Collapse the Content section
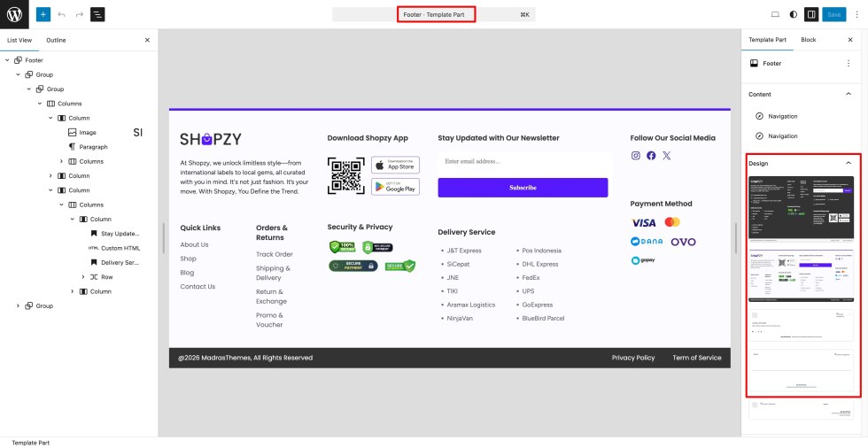 click(x=849, y=95)
